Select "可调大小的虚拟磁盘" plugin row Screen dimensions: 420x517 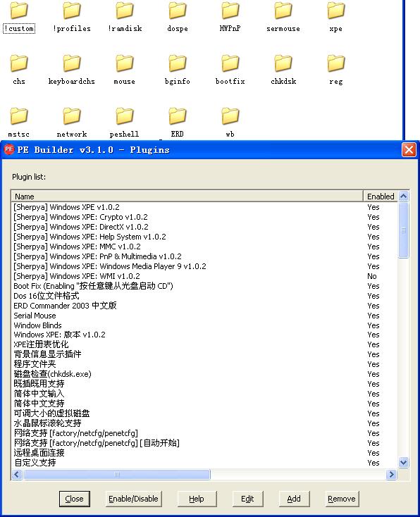(204, 413)
